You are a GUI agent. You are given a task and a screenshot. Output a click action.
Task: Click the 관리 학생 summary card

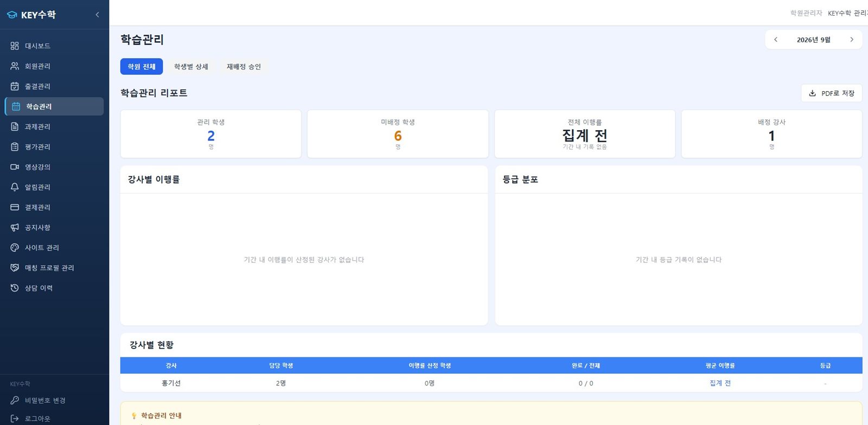210,134
